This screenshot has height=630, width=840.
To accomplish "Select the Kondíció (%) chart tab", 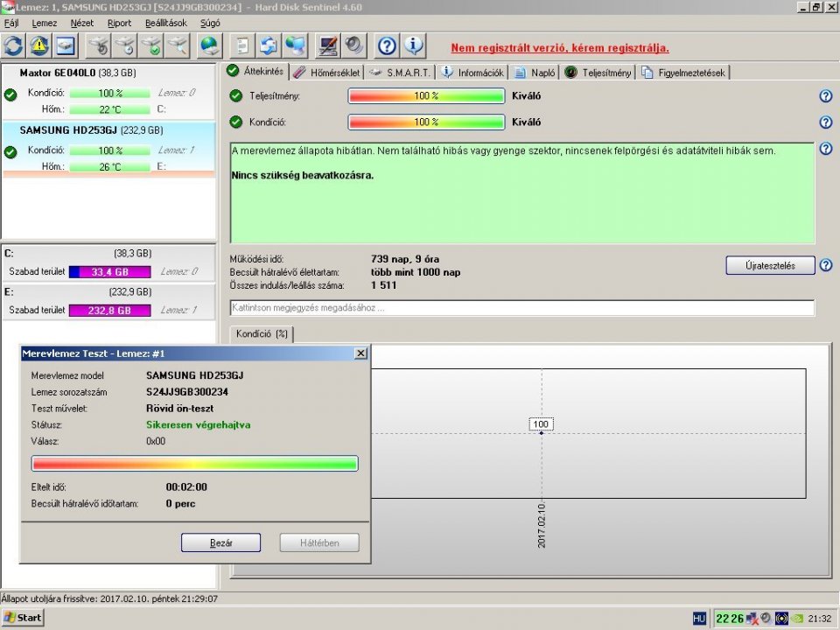I will pyautogui.click(x=262, y=333).
